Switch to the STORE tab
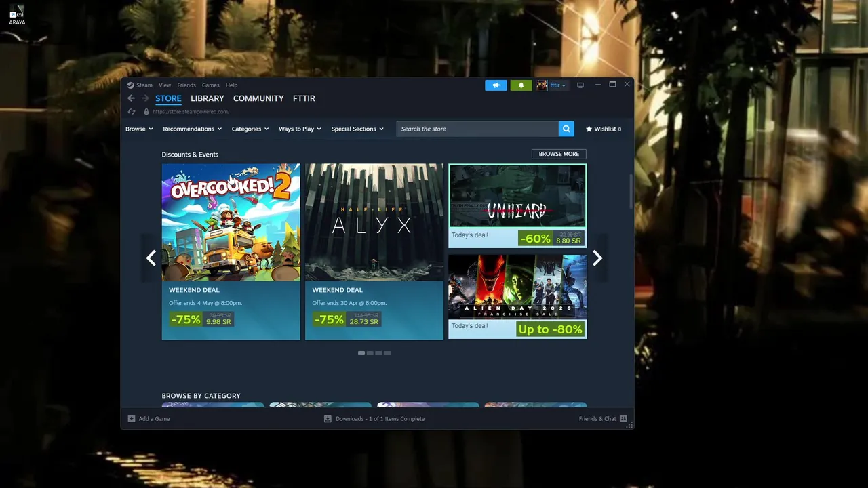868x488 pixels. click(x=168, y=98)
